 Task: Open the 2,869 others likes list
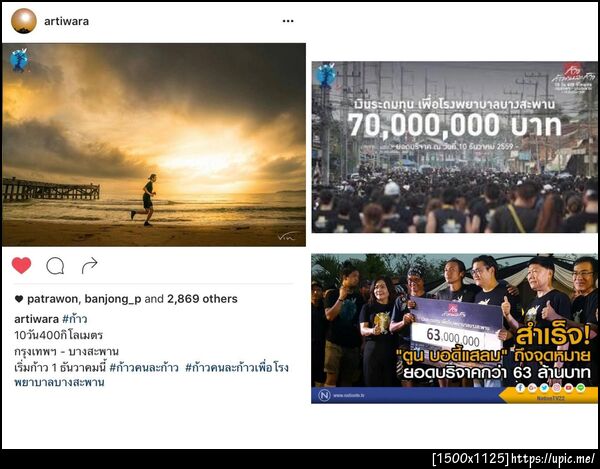202,299
